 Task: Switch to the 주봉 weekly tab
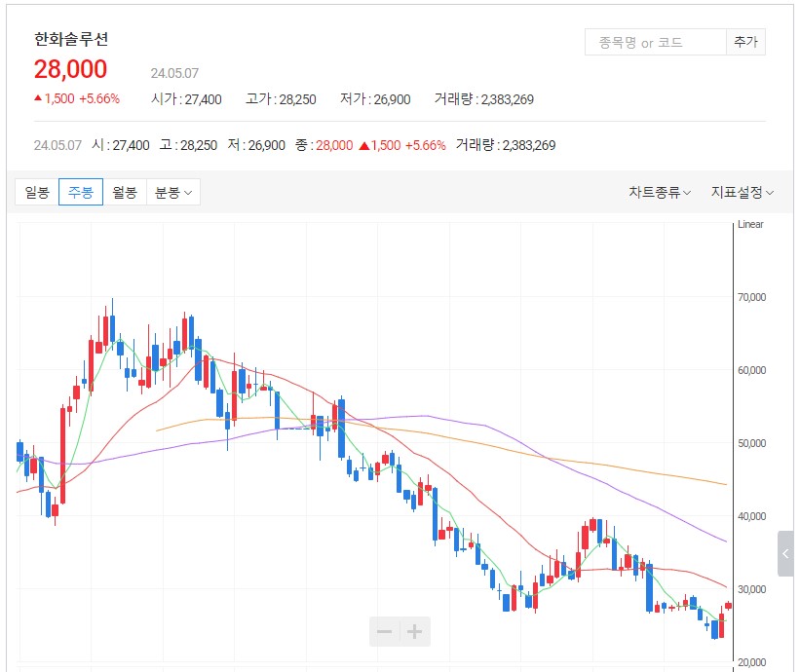pyautogui.click(x=81, y=192)
